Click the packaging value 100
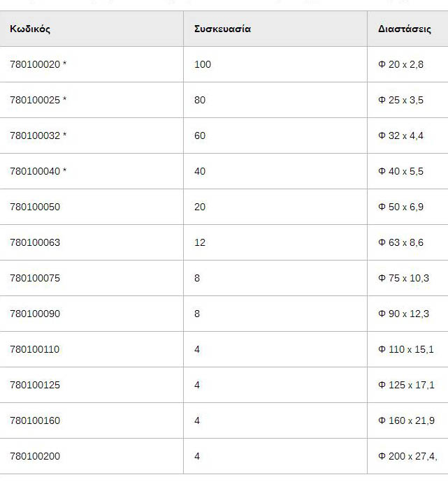 point(203,64)
